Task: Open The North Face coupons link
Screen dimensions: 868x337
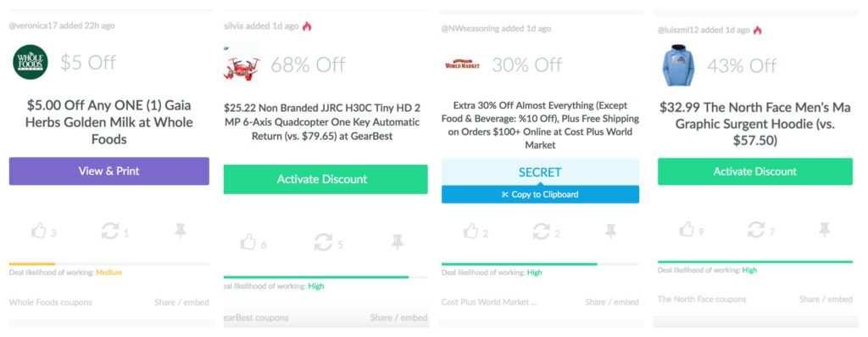Action: point(702,300)
